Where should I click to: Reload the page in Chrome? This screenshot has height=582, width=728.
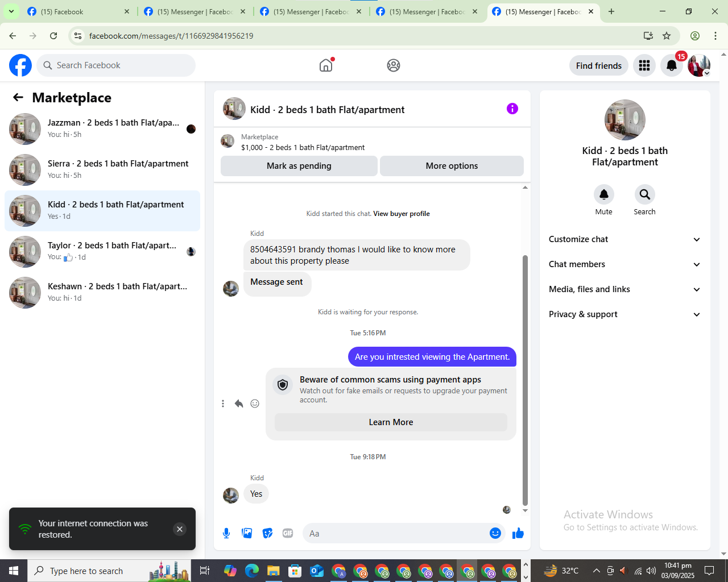point(53,36)
